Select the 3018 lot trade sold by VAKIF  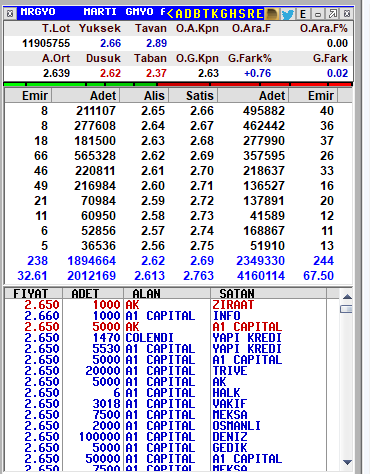point(166,404)
